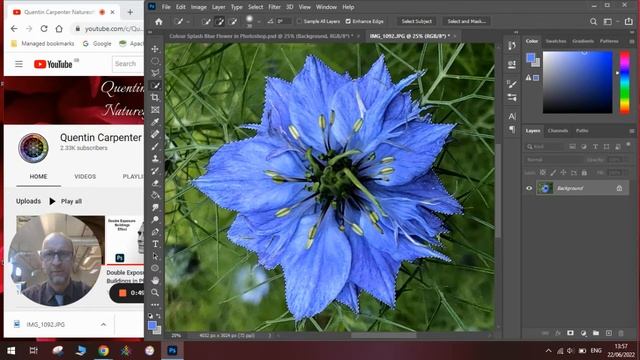
Task: Select the Horizontal Type tool
Action: coord(155,244)
